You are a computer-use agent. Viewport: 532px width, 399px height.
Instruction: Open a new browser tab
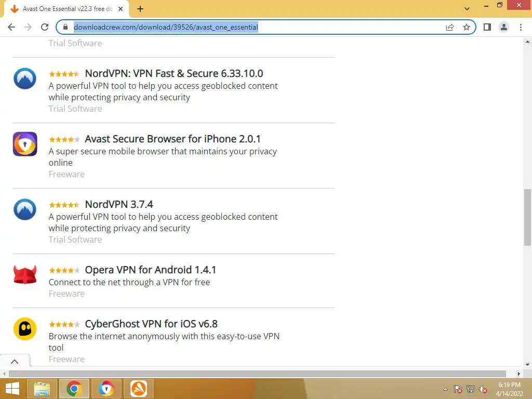[x=140, y=9]
